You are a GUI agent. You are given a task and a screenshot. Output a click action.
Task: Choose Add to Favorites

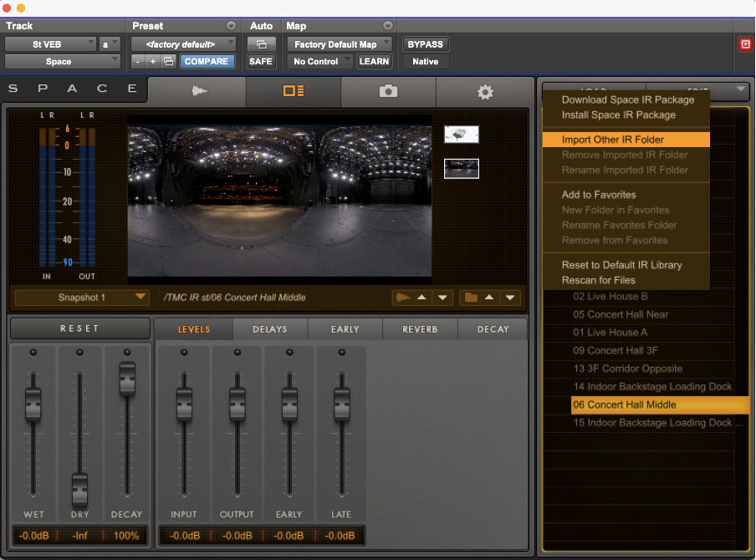point(626,195)
